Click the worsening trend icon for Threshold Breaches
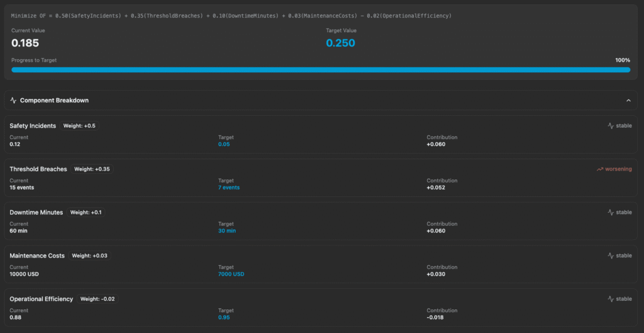 pyautogui.click(x=600, y=169)
